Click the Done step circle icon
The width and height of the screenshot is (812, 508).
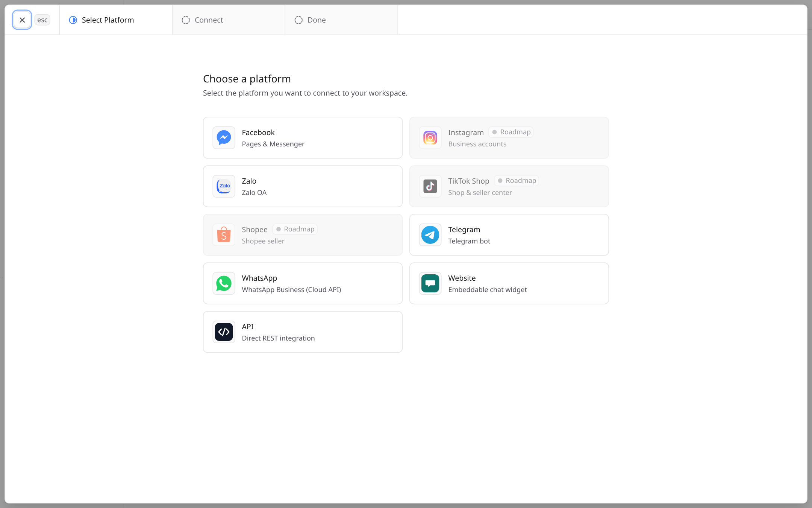coord(298,20)
